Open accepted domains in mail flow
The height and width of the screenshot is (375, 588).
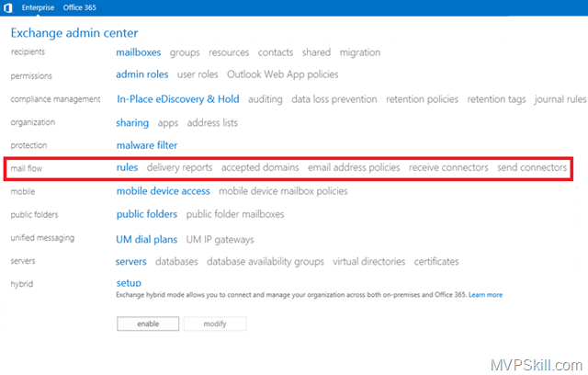pos(260,168)
